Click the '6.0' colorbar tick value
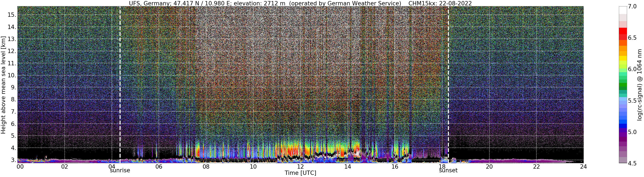 [x=632, y=69]
